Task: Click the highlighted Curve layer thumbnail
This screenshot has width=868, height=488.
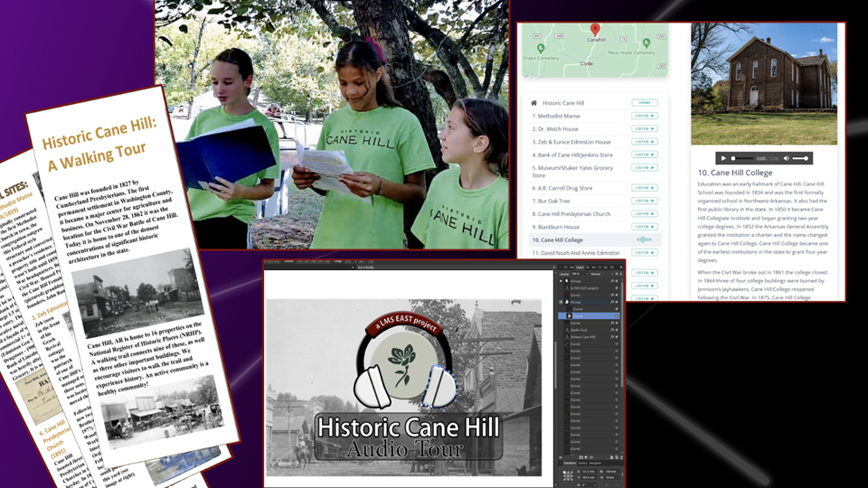Action: point(569,316)
